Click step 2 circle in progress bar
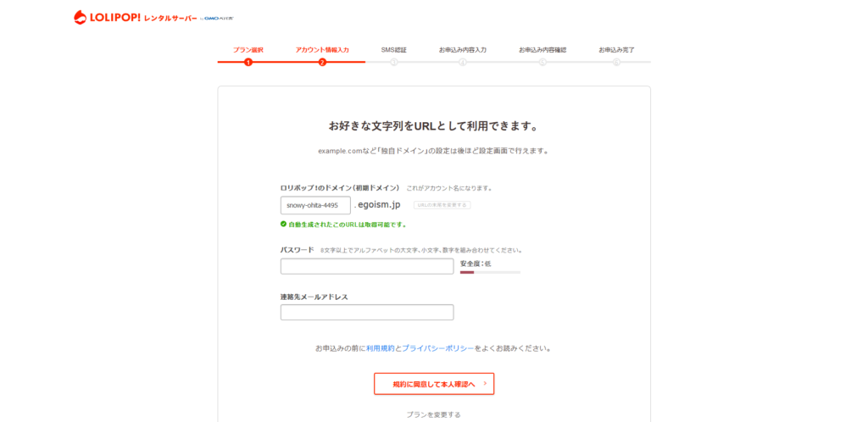The image size is (868, 422). tap(322, 62)
